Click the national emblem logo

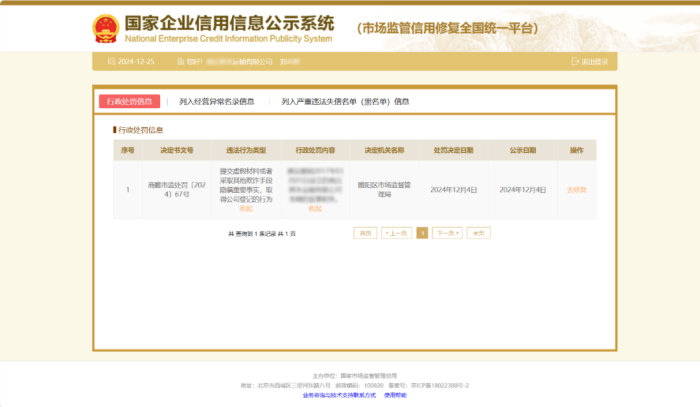click(x=105, y=27)
